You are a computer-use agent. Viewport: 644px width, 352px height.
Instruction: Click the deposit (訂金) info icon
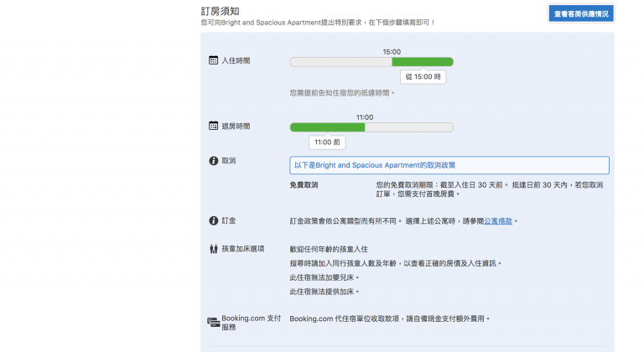[x=213, y=220]
